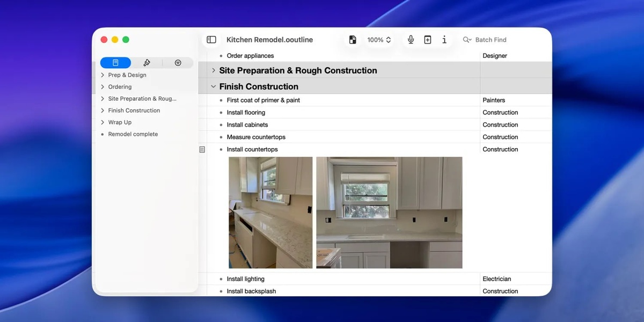Select the Install cabinets row
644x322 pixels.
(x=247, y=125)
